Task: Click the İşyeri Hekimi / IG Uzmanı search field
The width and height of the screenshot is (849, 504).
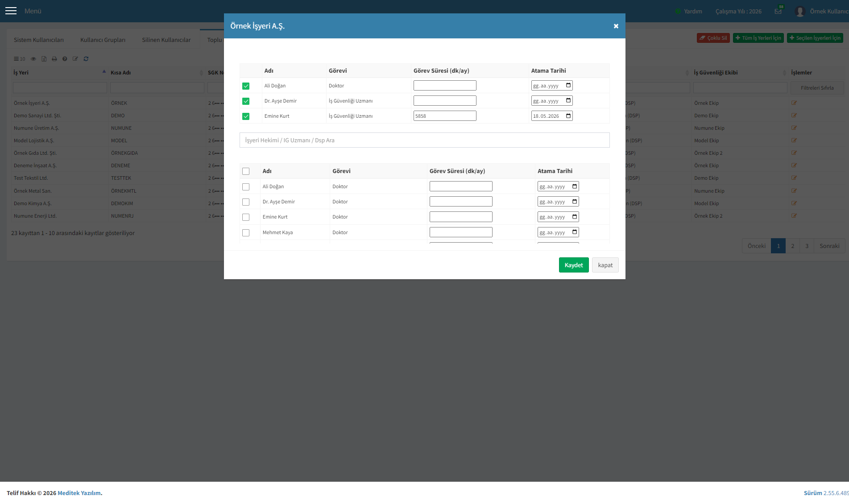Action: click(424, 140)
